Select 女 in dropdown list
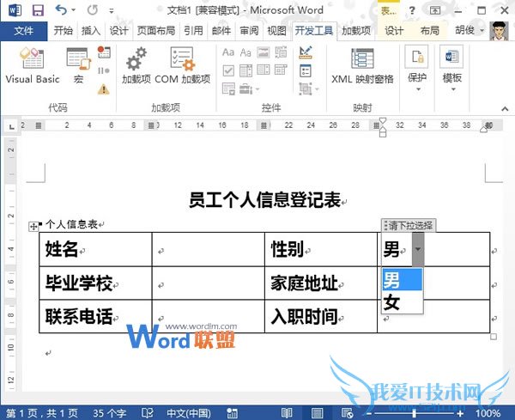 (402, 301)
